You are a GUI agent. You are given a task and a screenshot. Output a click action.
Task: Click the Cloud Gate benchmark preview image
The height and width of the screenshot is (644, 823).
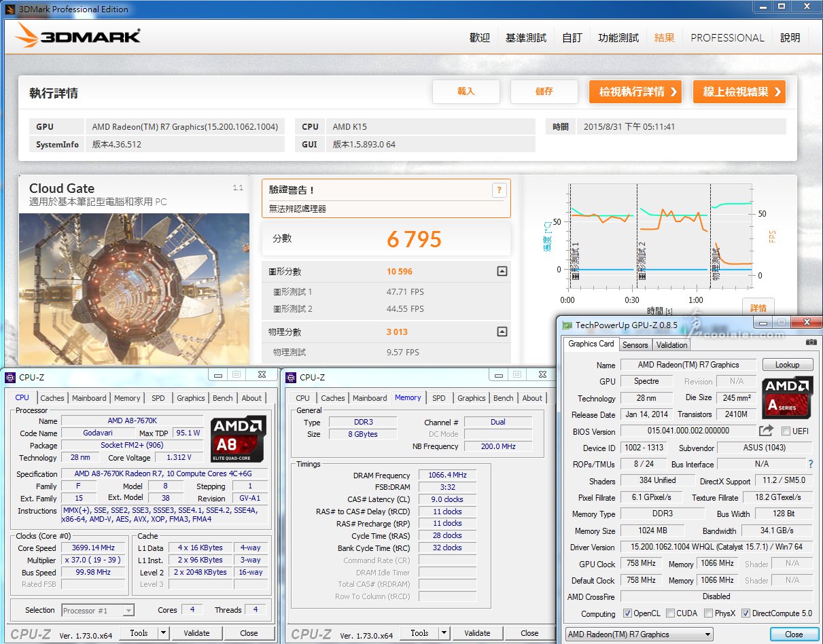134,289
